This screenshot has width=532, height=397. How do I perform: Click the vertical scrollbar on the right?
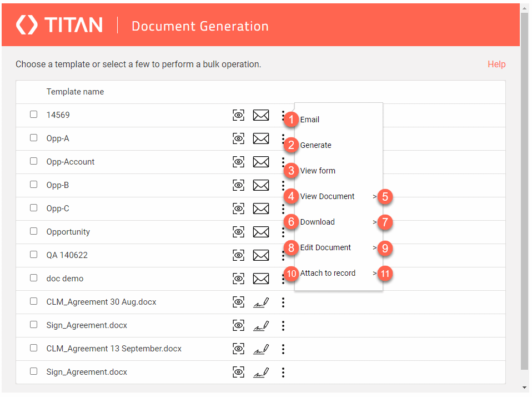tap(524, 189)
